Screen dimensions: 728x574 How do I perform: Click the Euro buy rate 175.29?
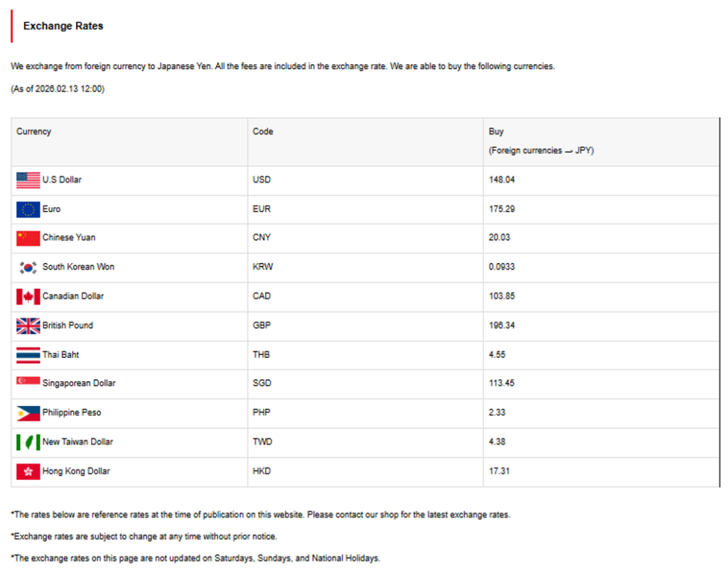502,209
